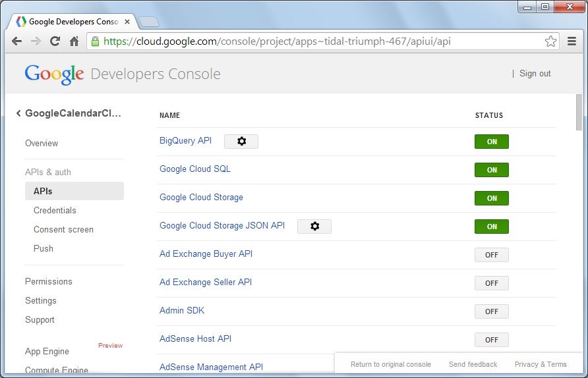Image resolution: width=588 pixels, height=378 pixels.
Task: Open Google Cloud Storage link
Action: click(x=201, y=197)
